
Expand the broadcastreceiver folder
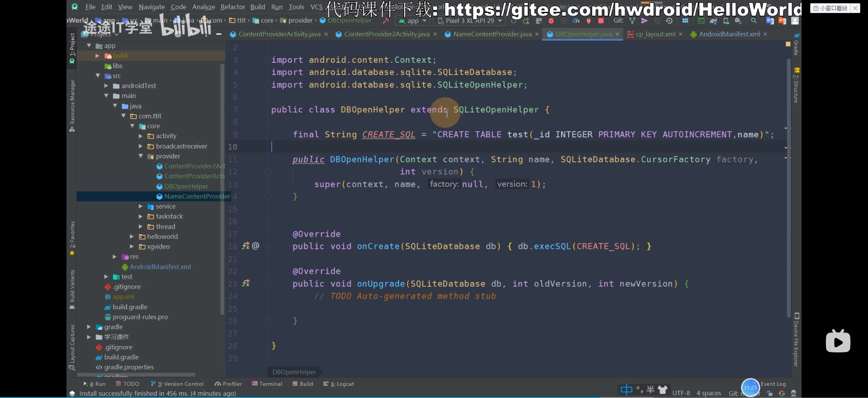click(x=141, y=146)
